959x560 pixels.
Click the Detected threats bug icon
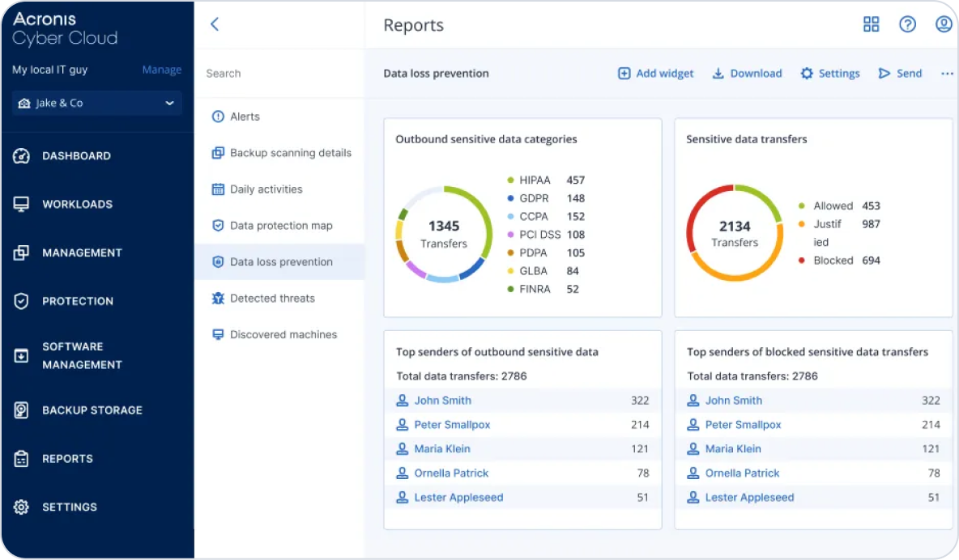click(218, 299)
